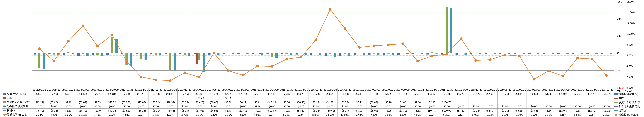Click the 2011/06/30 date column header
Viewport: 644px width, 117px height.
click(x=39, y=90)
